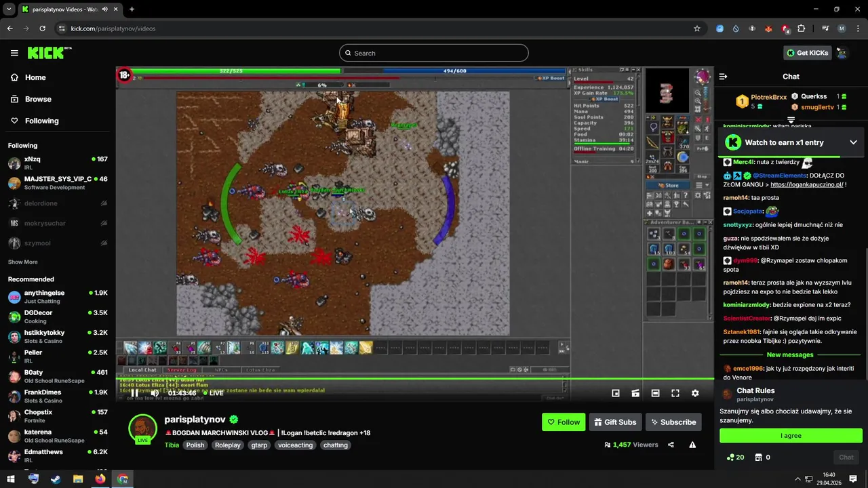The height and width of the screenshot is (488, 868).
Task: Select the Tibia category link
Action: (172, 445)
